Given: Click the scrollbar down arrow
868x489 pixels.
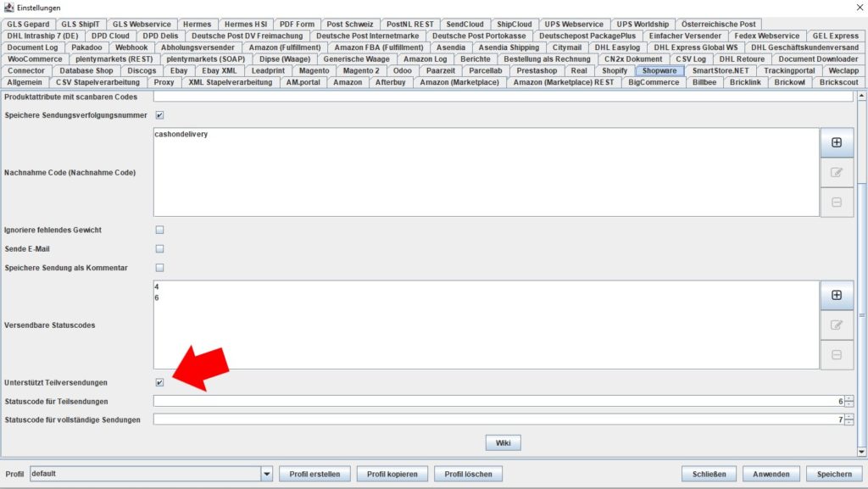Looking at the screenshot, I should click(x=861, y=452).
